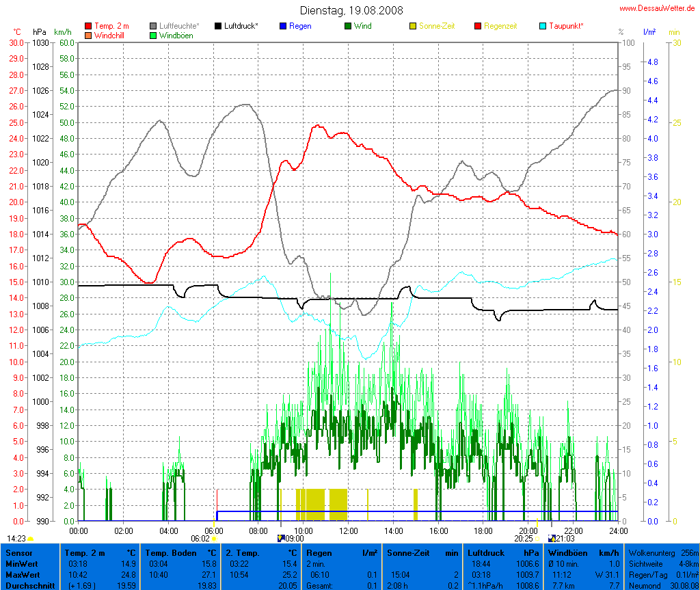
Task: Click the dark green Wind legend square
Action: coord(348,26)
